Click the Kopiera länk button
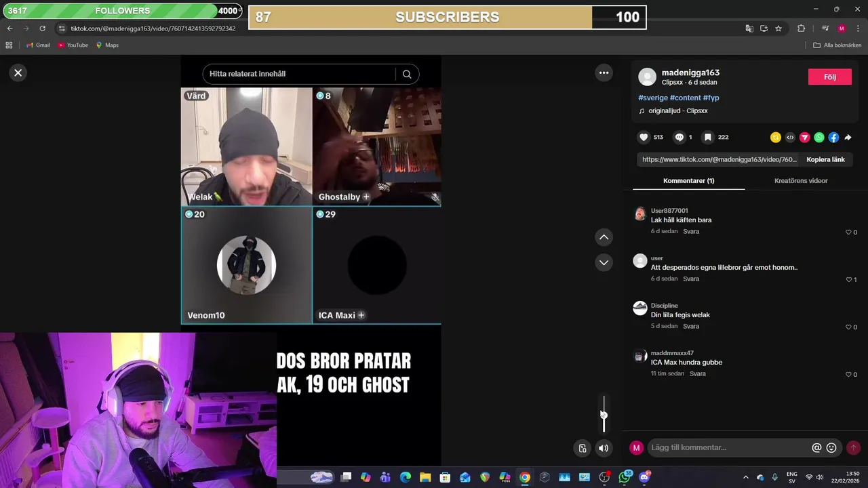The image size is (868, 488). point(825,159)
